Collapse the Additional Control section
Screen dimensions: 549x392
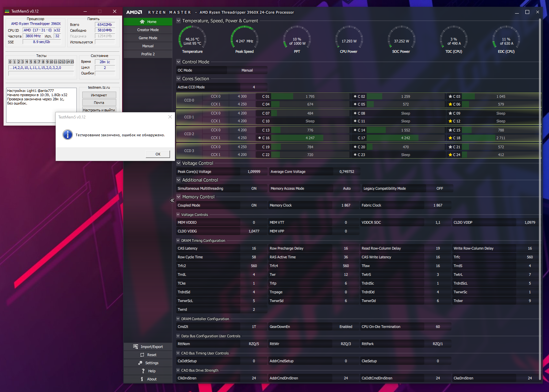178,180
